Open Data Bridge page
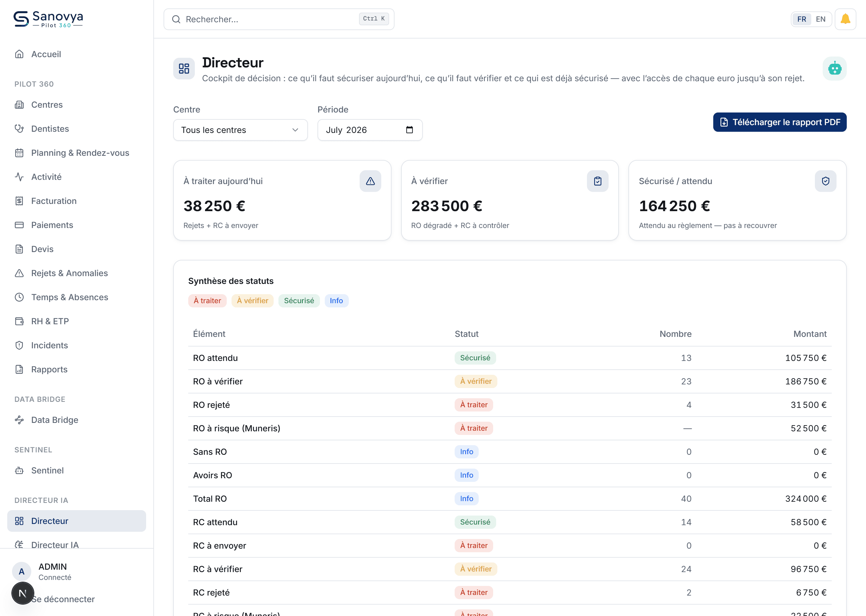Image resolution: width=866 pixels, height=616 pixels. (x=77, y=420)
